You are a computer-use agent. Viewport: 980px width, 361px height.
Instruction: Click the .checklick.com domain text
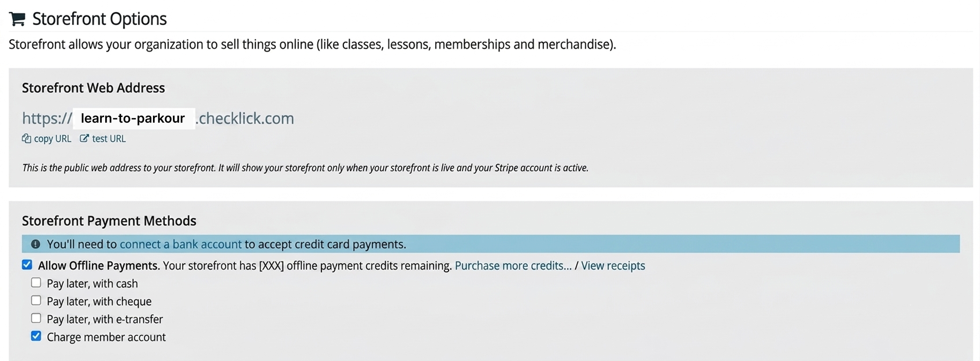coord(245,118)
